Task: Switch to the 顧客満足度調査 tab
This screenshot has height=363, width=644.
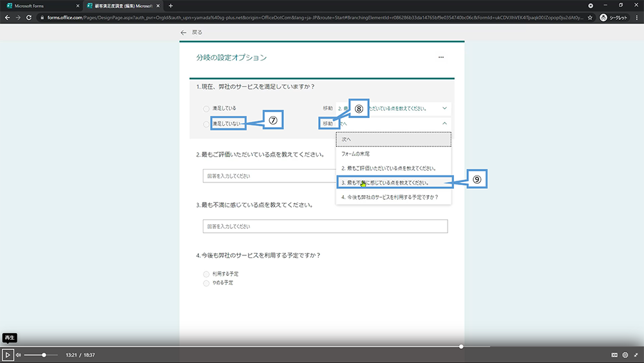Action: [x=123, y=6]
